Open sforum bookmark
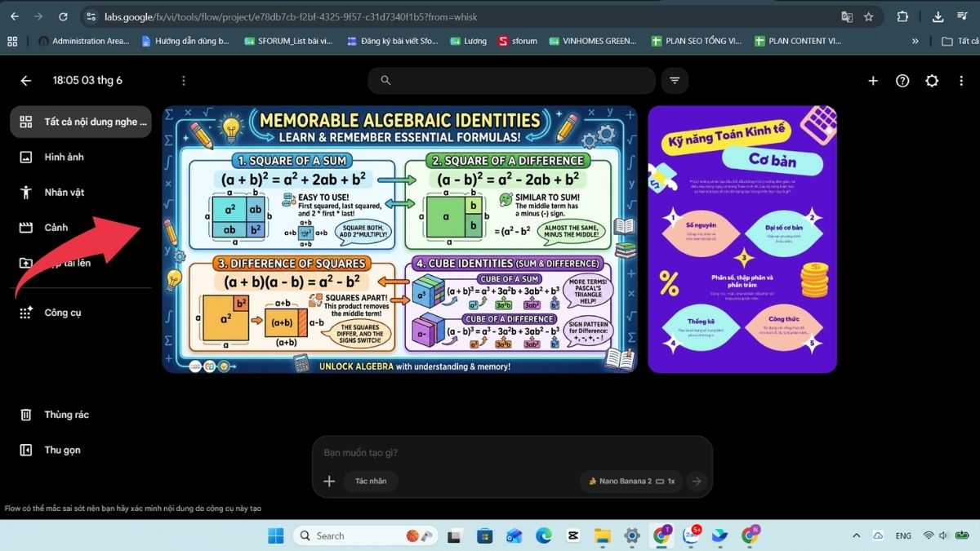 point(518,41)
